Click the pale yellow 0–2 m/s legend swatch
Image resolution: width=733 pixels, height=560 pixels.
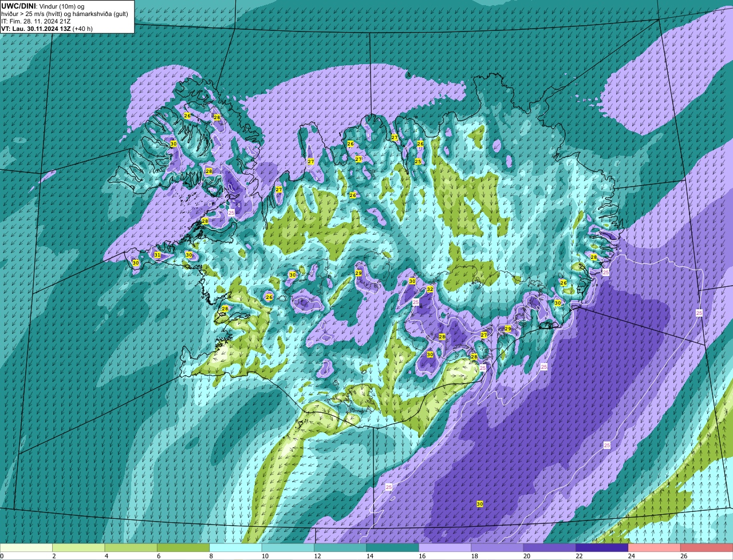(x=26, y=548)
